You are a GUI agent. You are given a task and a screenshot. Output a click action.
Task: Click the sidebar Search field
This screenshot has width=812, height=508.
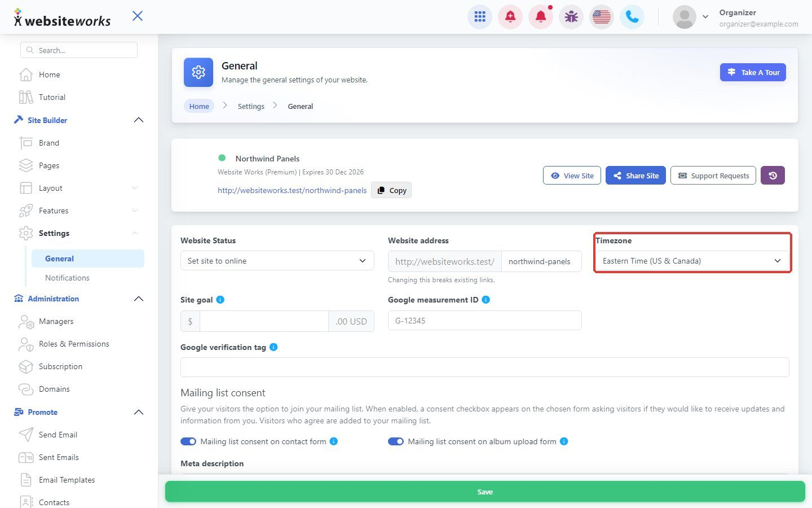pyautogui.click(x=79, y=50)
